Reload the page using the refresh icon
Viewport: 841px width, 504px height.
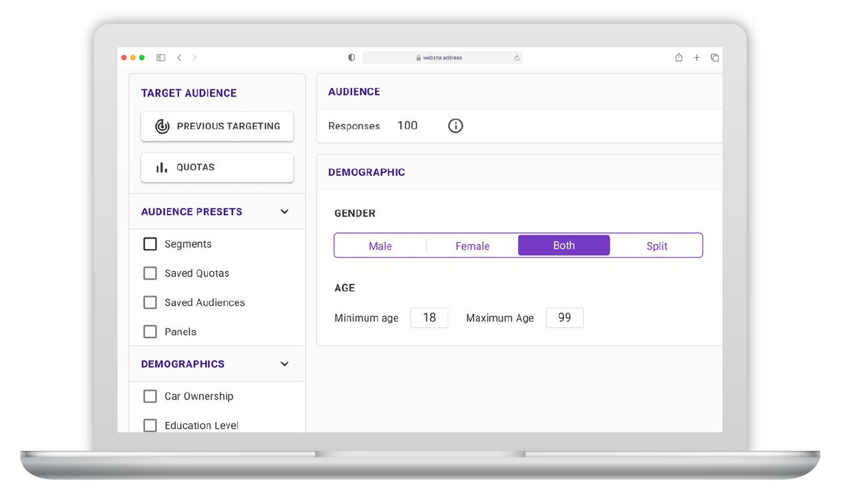coord(517,58)
